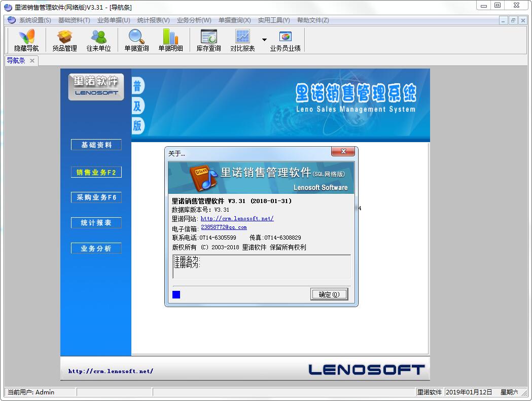Click the title bar application icon
532x401 pixels.
click(8, 8)
